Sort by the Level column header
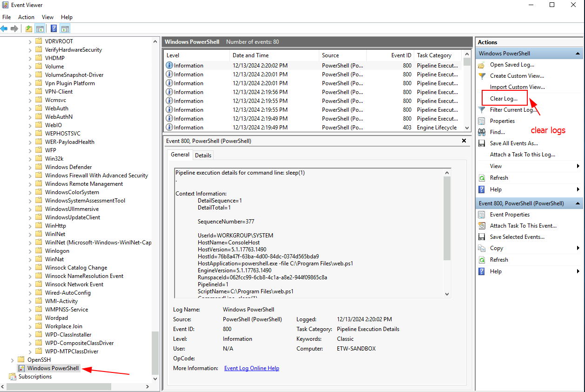The height and width of the screenshot is (392, 585). (x=197, y=55)
